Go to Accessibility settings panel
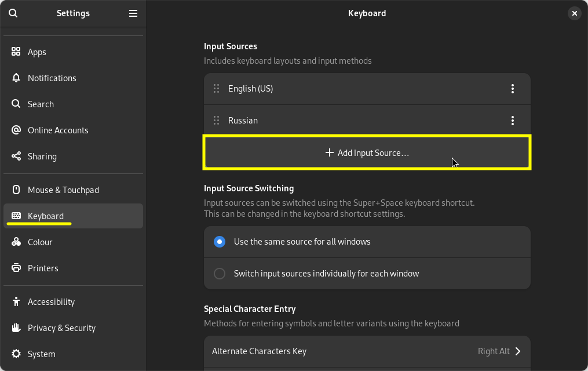Image resolution: width=588 pixels, height=371 pixels. [x=51, y=302]
